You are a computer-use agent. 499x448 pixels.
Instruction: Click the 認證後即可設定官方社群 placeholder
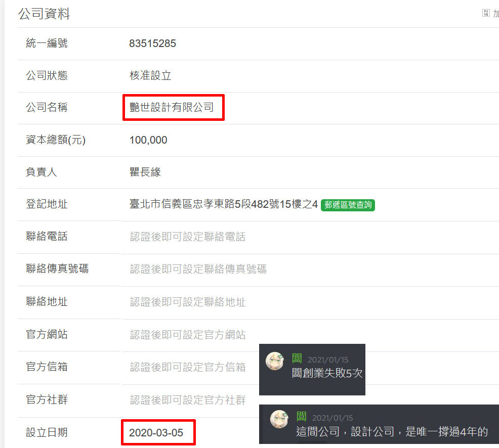point(188,399)
